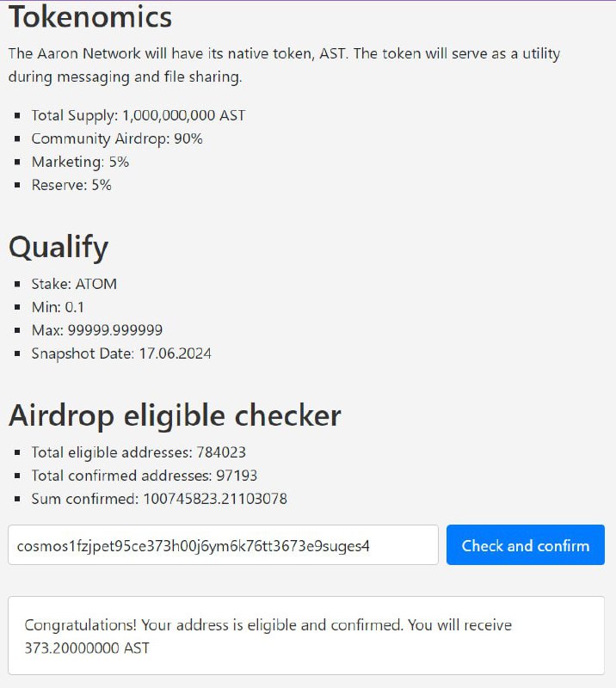The height and width of the screenshot is (688, 616).
Task: Click the Stake: ATOM line
Action: pos(74,284)
